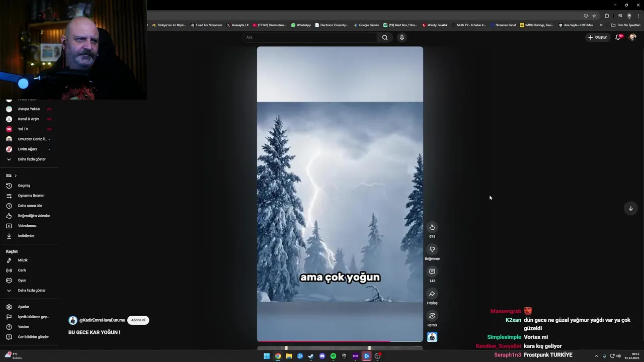Open the Avrupa Yakası subscription
Image resolution: width=644 pixels, height=362 pixels.
point(29,109)
